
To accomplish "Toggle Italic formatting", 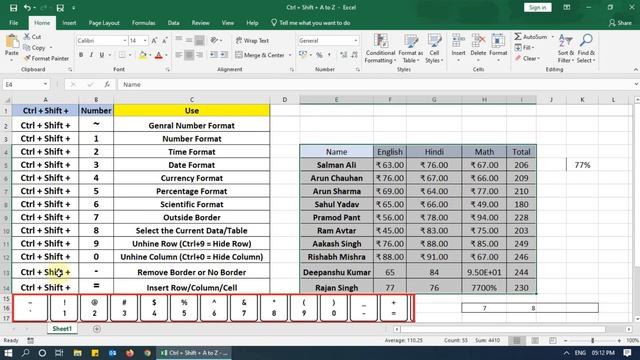I will coord(91,55).
